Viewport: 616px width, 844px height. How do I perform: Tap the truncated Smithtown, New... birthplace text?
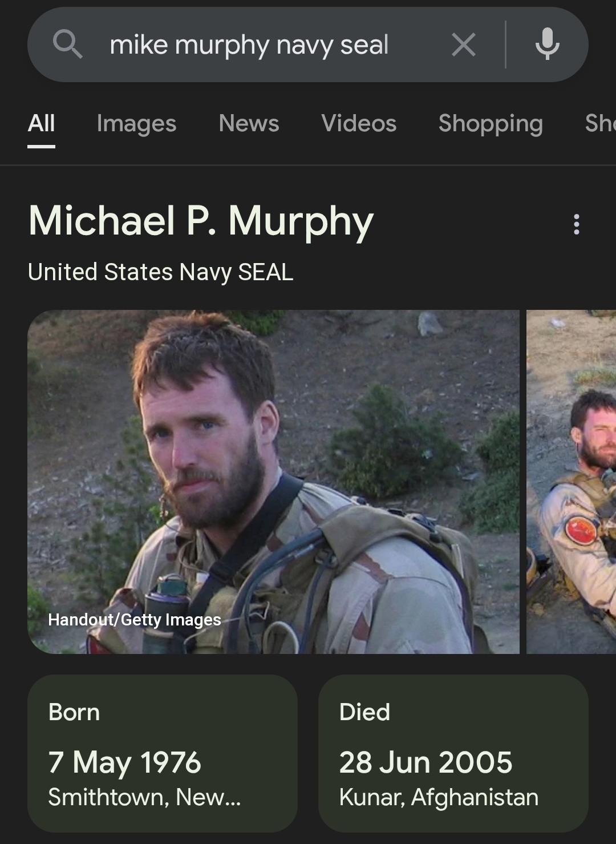(x=144, y=797)
